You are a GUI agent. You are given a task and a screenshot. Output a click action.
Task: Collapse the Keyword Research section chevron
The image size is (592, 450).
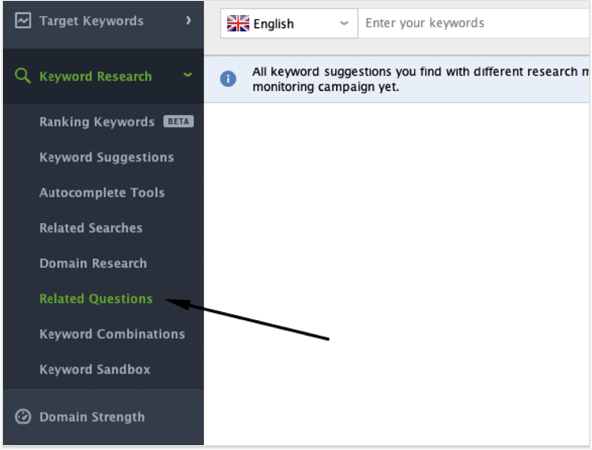(188, 75)
